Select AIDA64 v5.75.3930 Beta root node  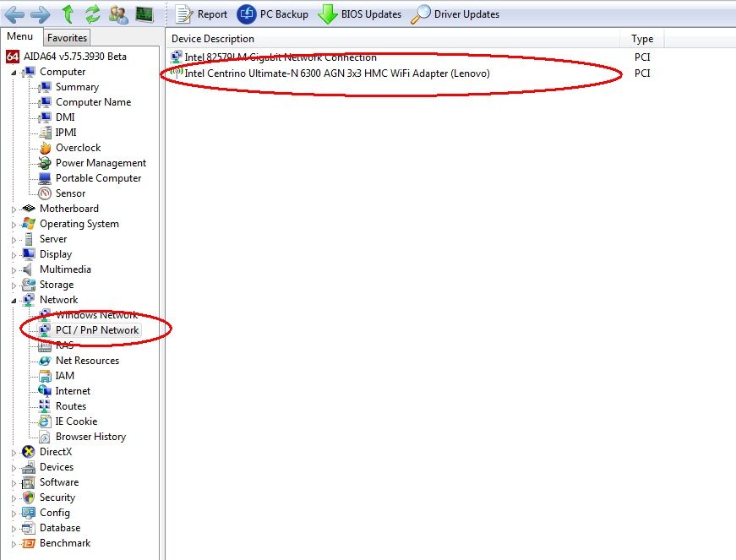pyautogui.click(x=66, y=57)
